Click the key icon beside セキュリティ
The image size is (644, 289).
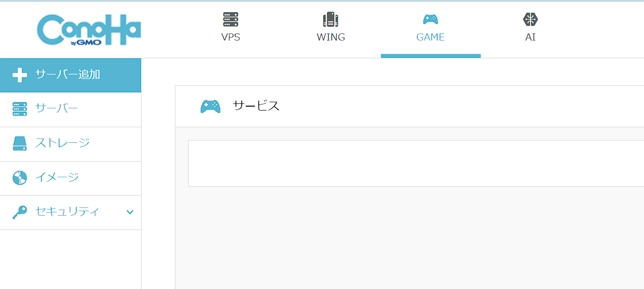(x=20, y=212)
